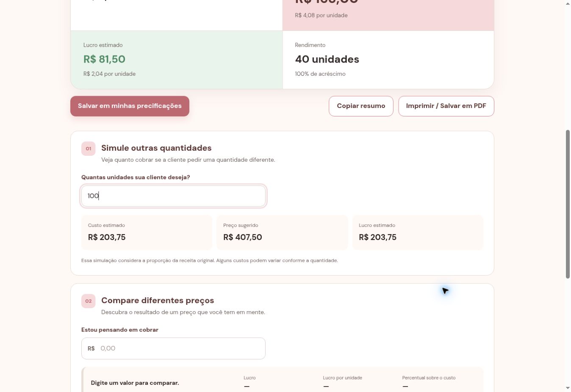
Task: Click 'Veja quanto cobrar' description text
Action: 188,160
